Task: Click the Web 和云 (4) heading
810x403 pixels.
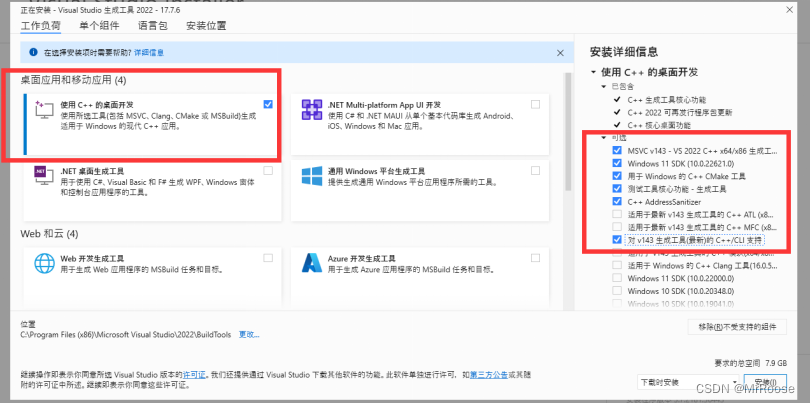Action: click(x=49, y=234)
